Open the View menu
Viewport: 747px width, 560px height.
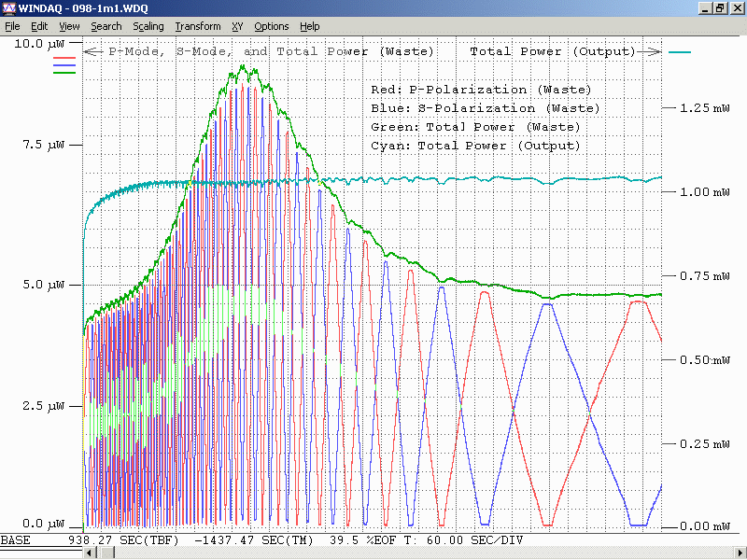click(69, 26)
